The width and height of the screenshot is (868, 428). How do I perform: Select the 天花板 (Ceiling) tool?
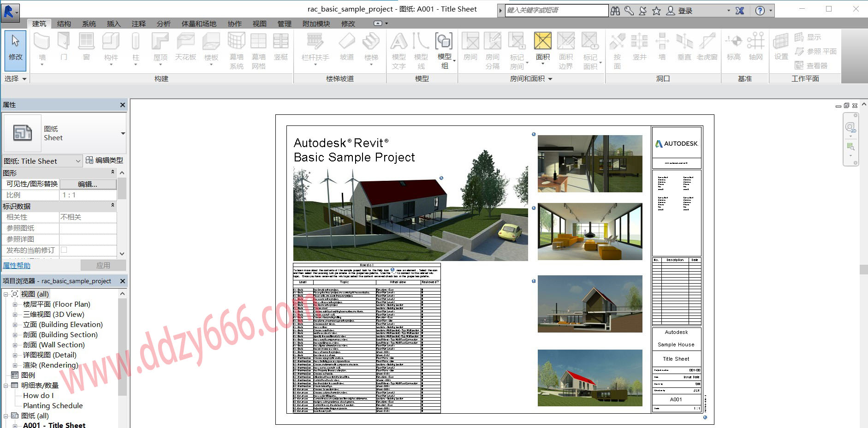click(185, 47)
